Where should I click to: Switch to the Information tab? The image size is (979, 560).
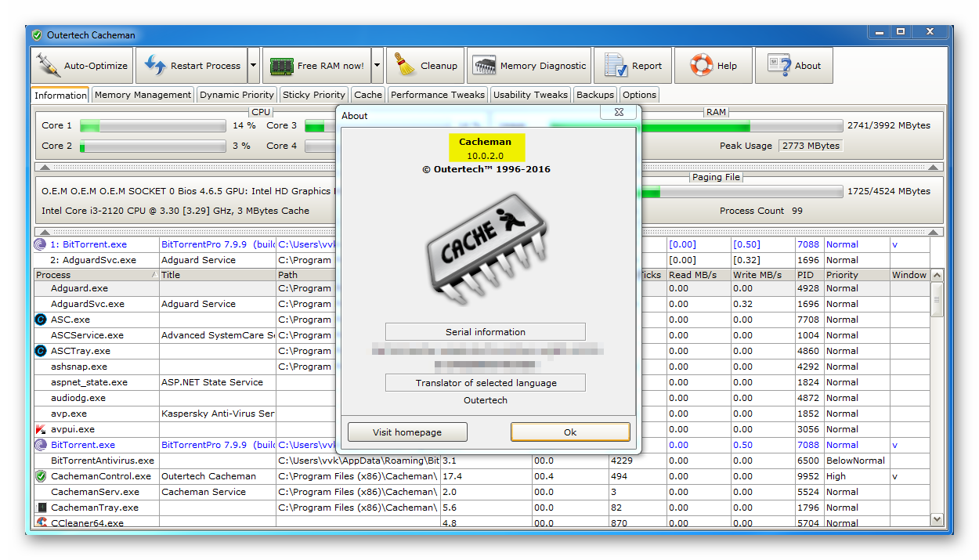point(60,95)
